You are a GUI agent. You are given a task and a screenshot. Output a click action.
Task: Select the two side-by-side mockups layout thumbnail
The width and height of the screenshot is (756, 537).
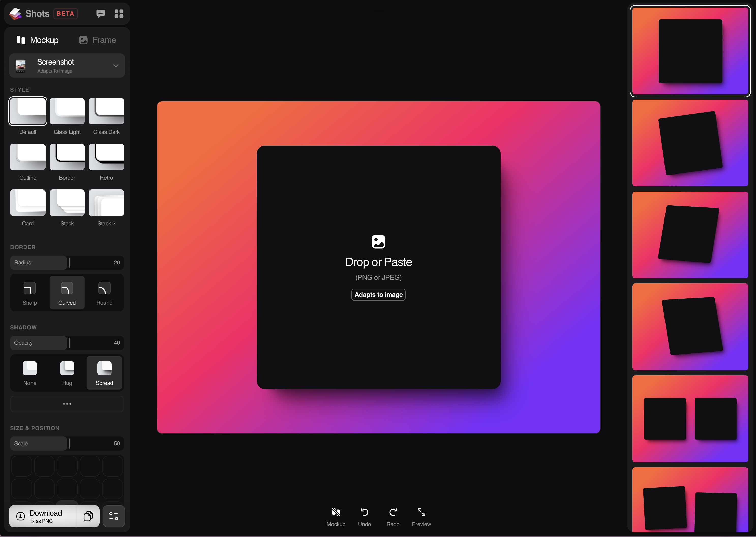click(x=690, y=419)
